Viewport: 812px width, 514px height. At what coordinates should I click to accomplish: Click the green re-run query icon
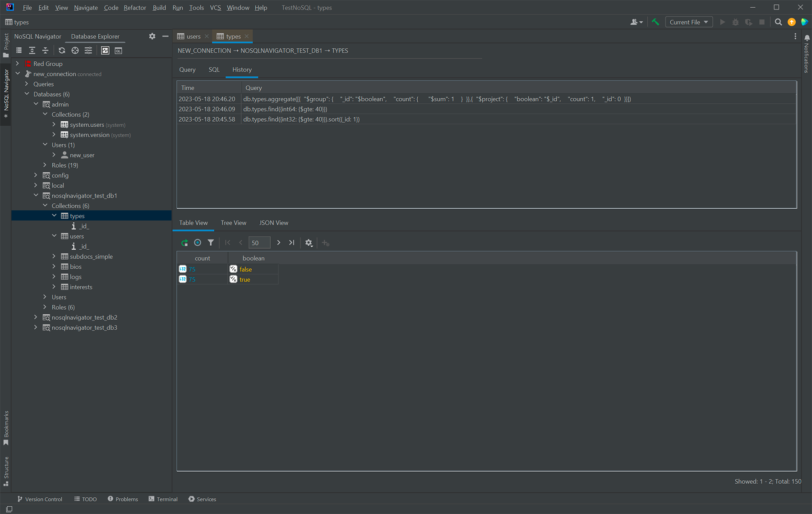click(185, 243)
